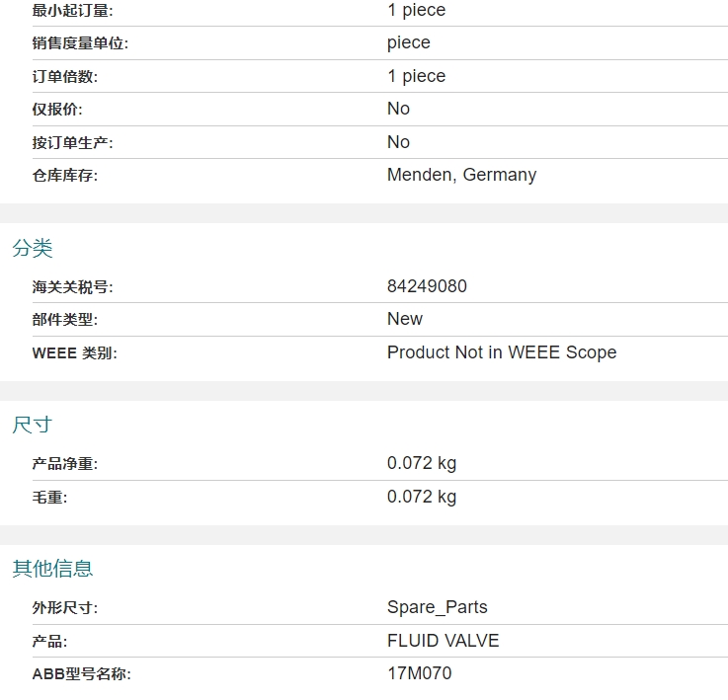Select the customs tariff number 84249080
The image size is (728, 700).
pyautogui.click(x=427, y=286)
